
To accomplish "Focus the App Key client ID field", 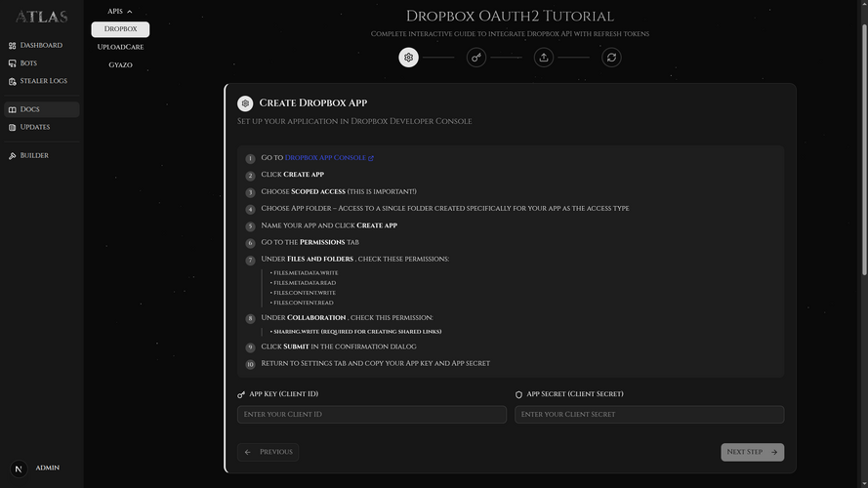I will click(x=370, y=415).
